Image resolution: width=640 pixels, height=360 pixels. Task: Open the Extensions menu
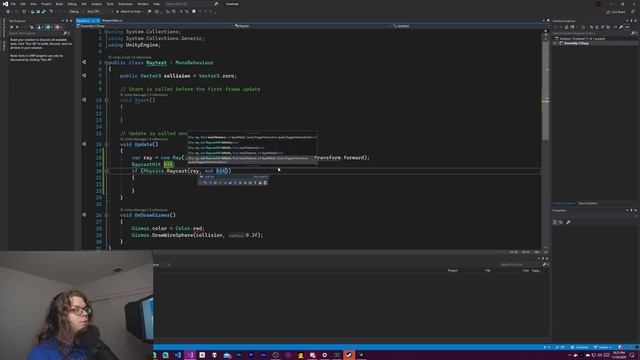pos(125,4)
